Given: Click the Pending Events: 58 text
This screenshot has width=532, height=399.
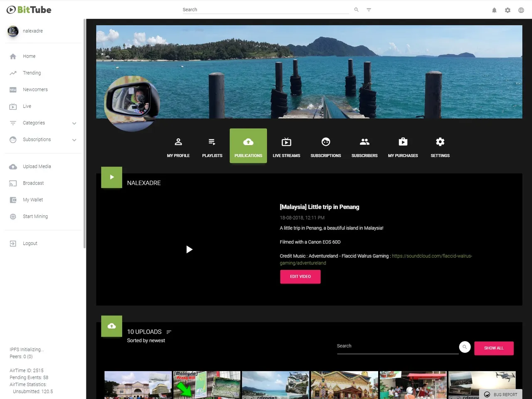Looking at the screenshot, I should 29,377.
